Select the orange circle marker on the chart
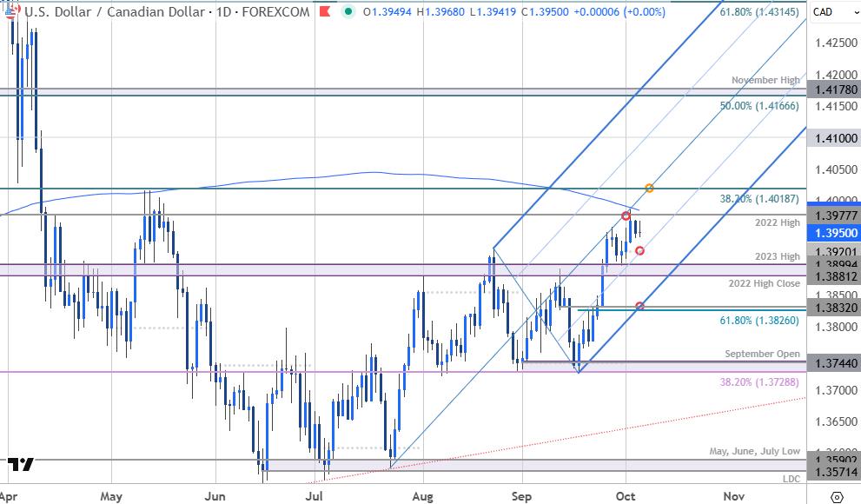Image resolution: width=861 pixels, height=504 pixels. [x=649, y=189]
